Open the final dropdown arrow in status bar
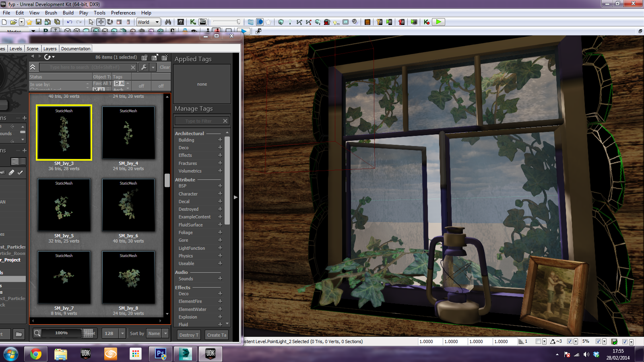The image size is (644, 362). [631, 341]
